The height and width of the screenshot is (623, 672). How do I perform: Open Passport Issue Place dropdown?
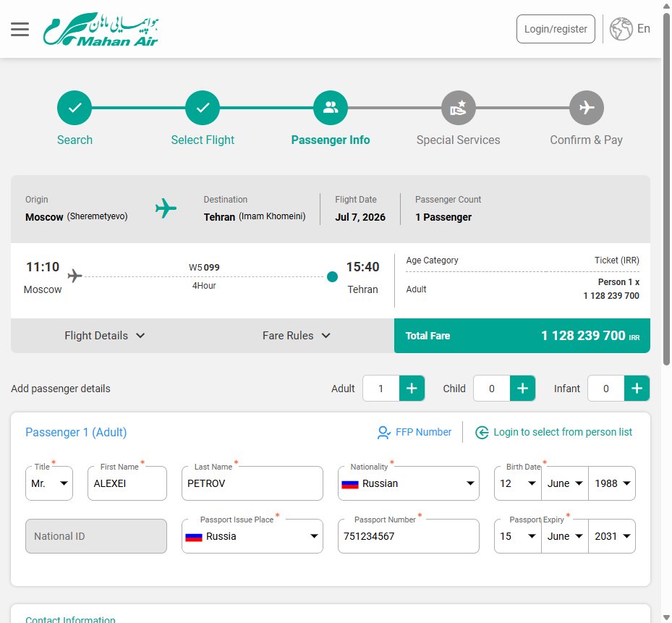point(252,536)
